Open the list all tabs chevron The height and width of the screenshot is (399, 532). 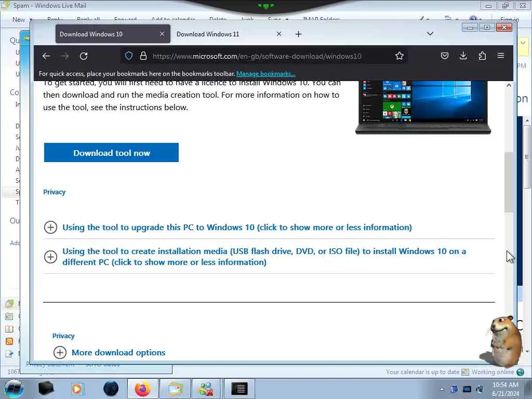pos(430,34)
